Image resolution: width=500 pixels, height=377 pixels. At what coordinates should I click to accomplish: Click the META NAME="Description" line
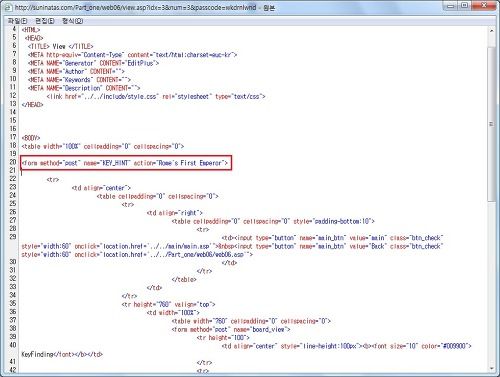click(84, 88)
